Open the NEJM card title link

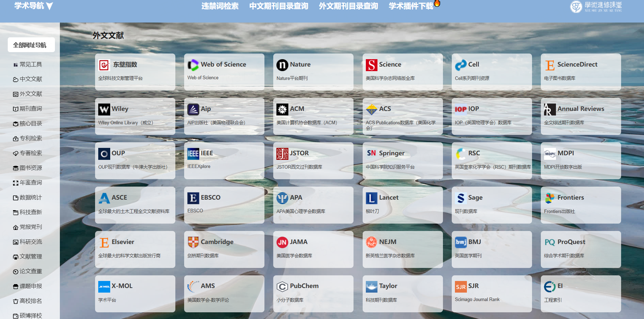pyautogui.click(x=388, y=242)
